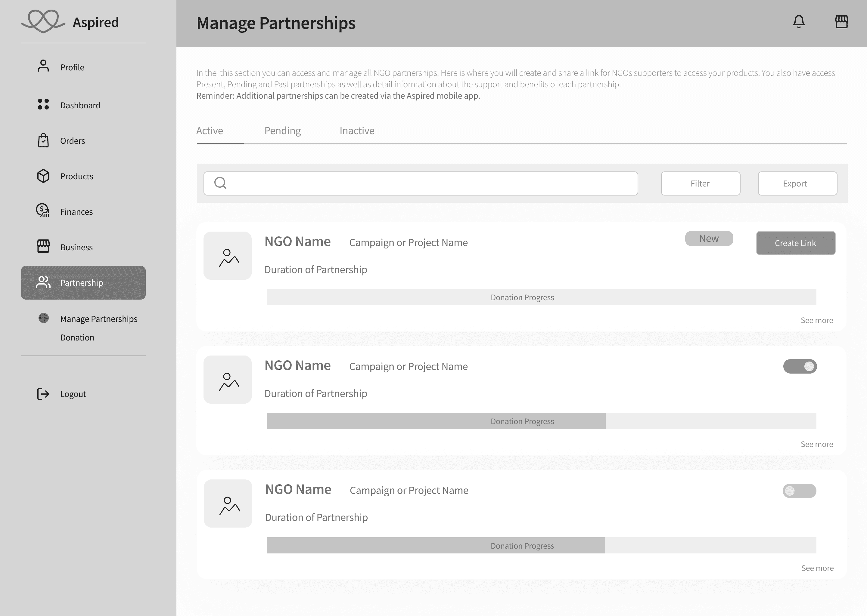
Task: Switch to the Pending tab
Action: [x=282, y=131]
